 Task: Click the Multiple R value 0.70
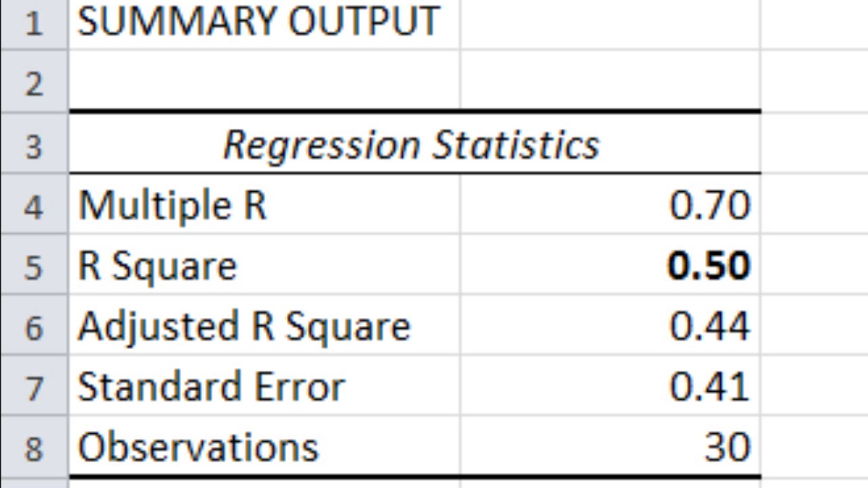pos(709,205)
